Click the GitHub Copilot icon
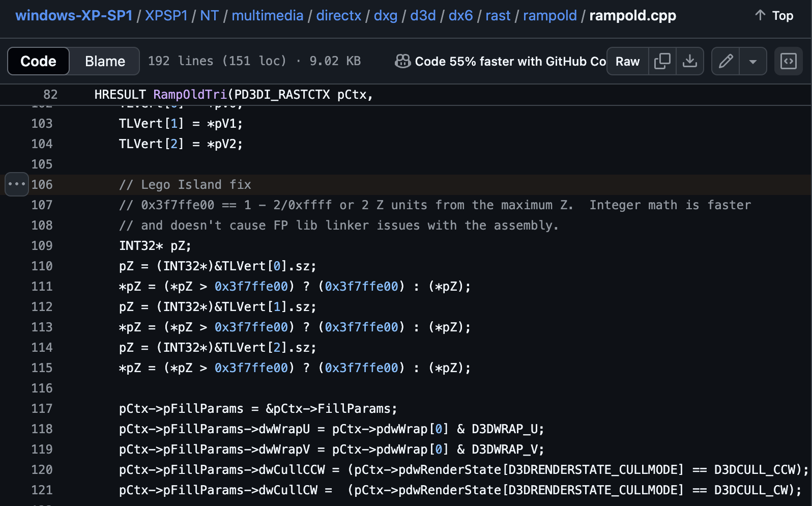Viewport: 812px width, 506px height. pyautogui.click(x=402, y=62)
